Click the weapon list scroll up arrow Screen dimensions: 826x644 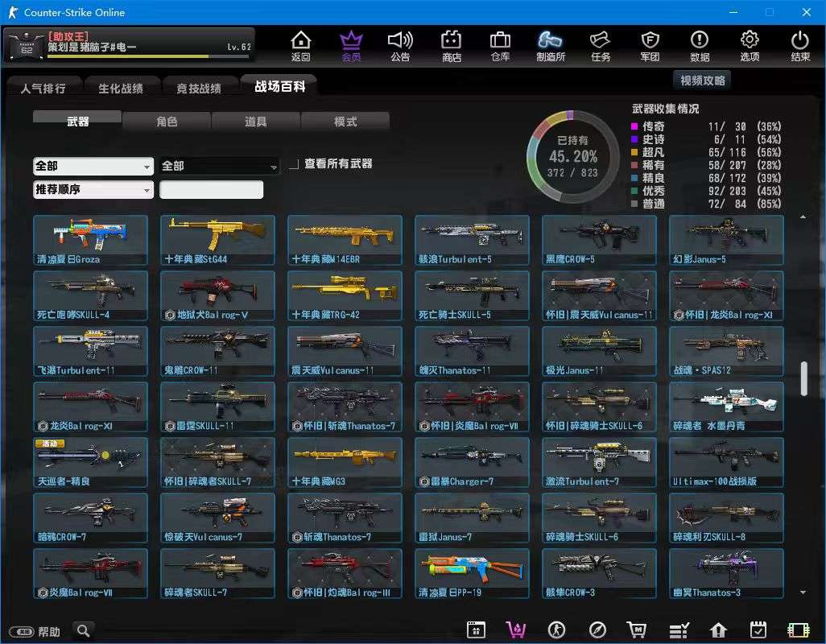point(803,217)
